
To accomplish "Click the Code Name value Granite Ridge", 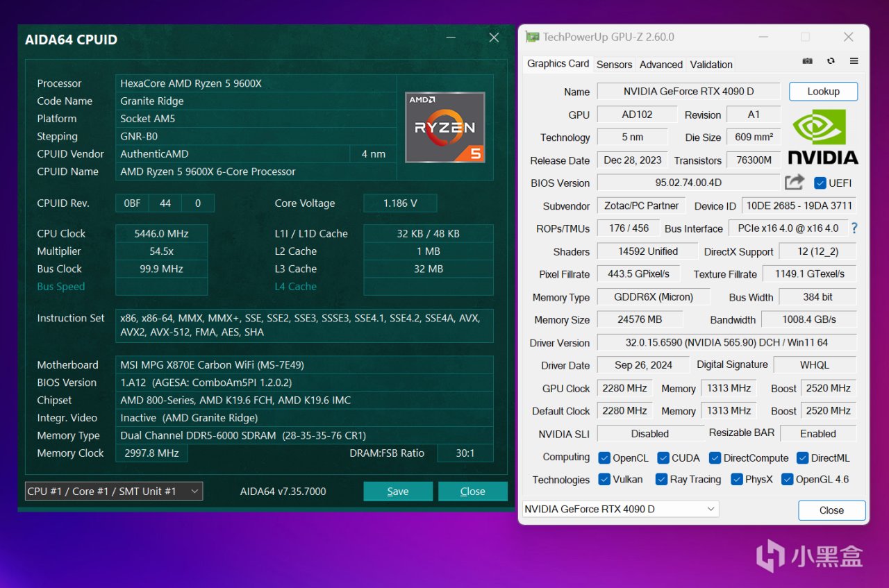I will click(x=256, y=101).
